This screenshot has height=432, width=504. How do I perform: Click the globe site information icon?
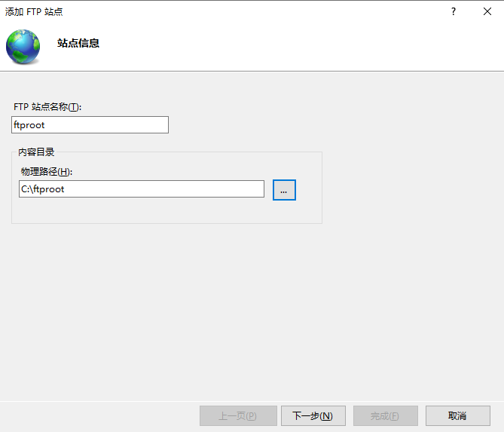(23, 47)
